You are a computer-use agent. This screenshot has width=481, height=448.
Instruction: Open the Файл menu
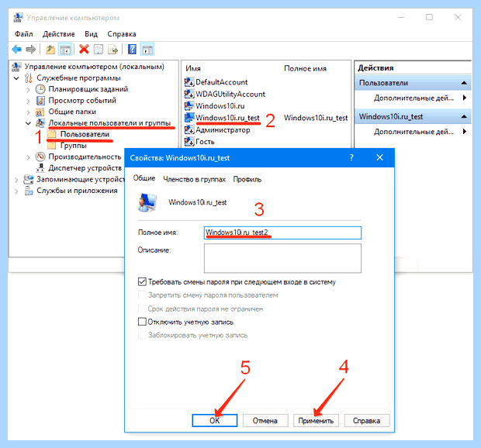coord(23,34)
